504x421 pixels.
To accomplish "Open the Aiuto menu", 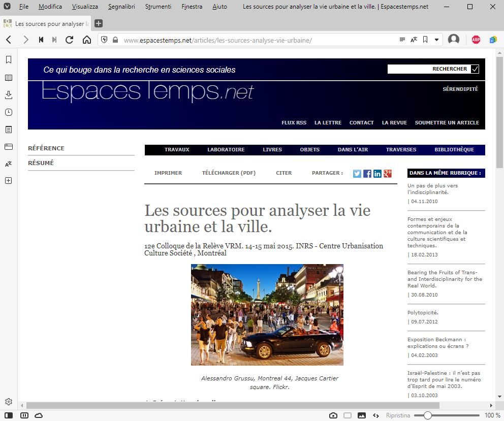I will tap(220, 7).
